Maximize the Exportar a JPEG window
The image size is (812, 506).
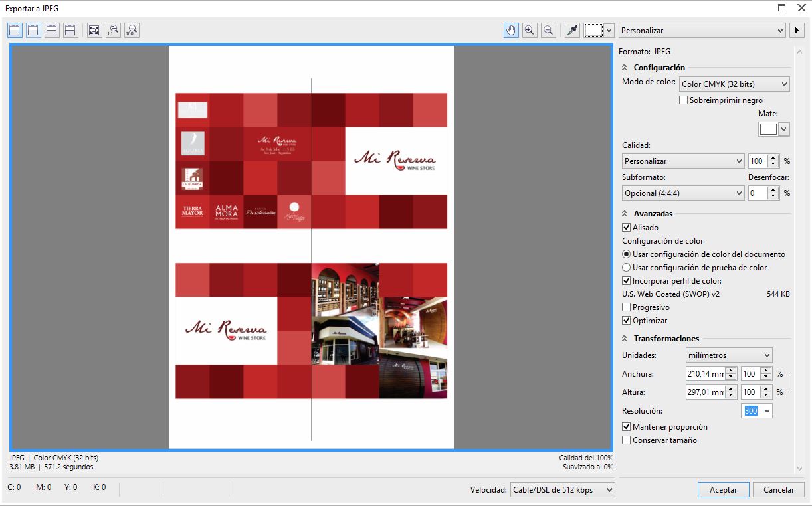(x=781, y=8)
